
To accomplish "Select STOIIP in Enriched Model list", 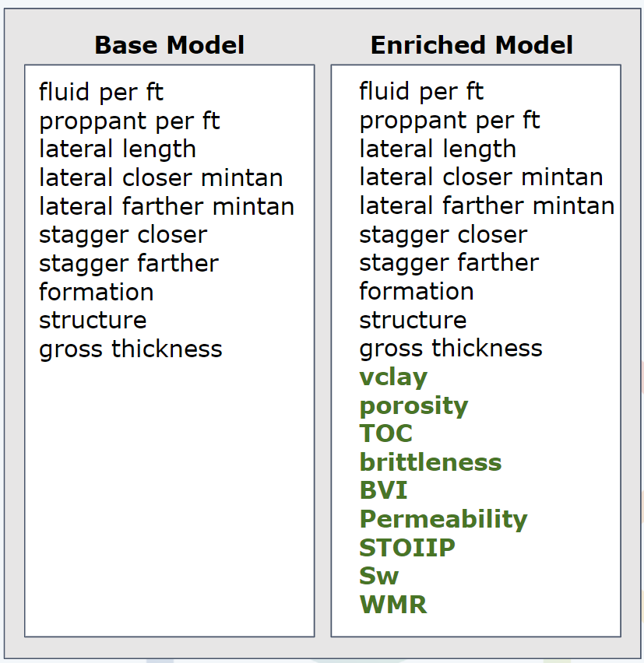I will [407, 548].
